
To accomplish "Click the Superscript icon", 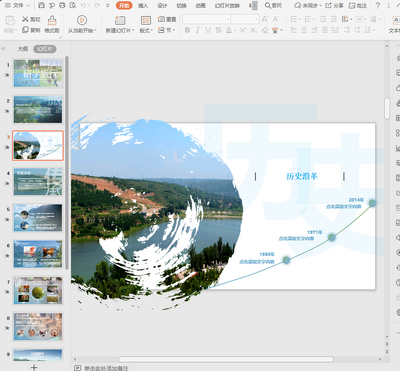I will (243, 30).
